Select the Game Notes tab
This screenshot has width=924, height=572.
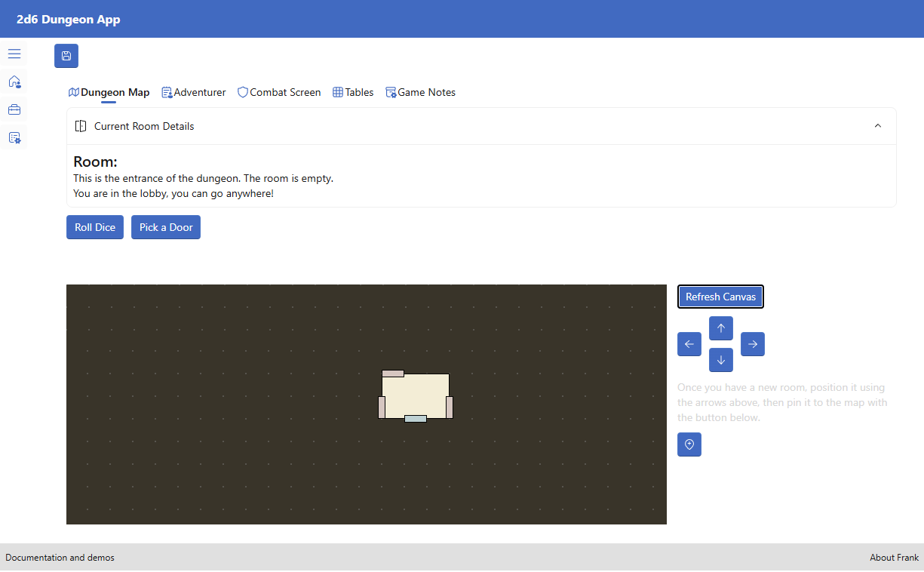[x=420, y=92]
